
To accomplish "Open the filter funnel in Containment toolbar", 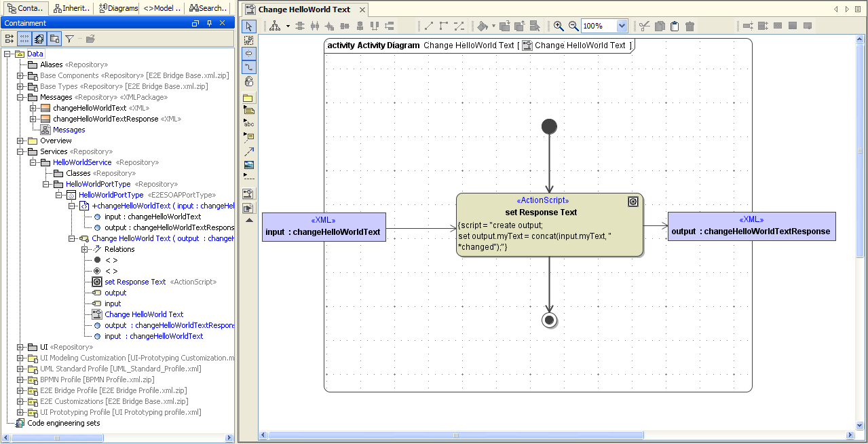I will (69, 39).
